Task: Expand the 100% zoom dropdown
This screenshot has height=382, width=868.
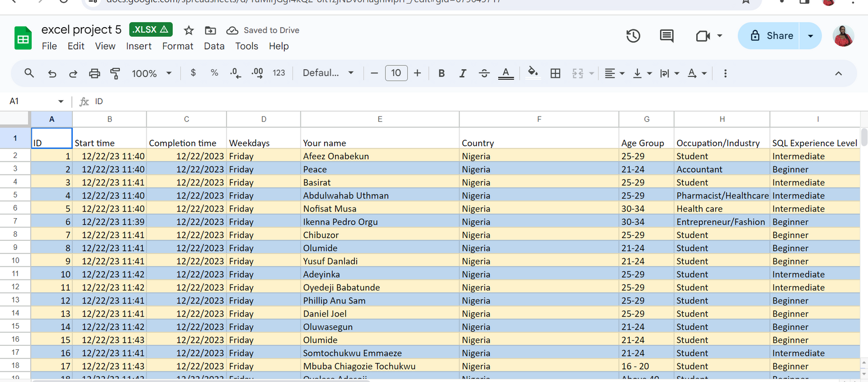Action: click(152, 73)
